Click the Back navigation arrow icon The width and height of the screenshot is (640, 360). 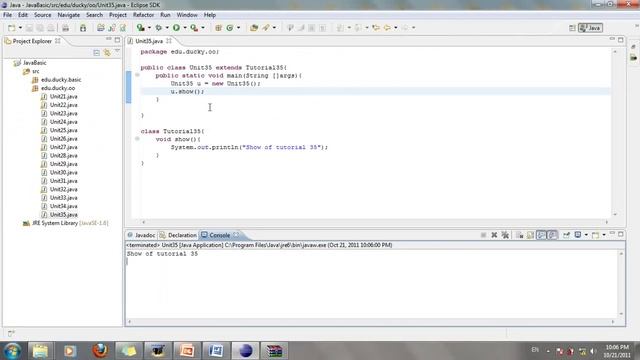387,28
